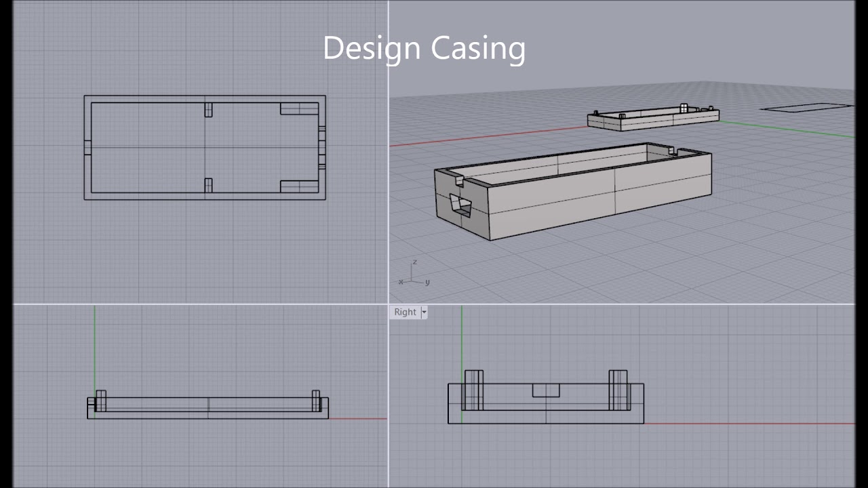Screen dimensions: 868x488
Task: Click the Right viewport title label
Action: point(405,312)
